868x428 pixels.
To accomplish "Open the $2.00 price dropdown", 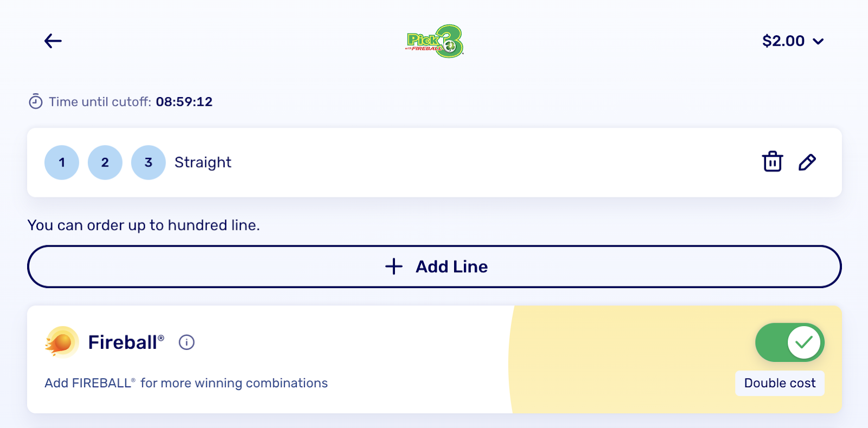I will pos(783,41).
